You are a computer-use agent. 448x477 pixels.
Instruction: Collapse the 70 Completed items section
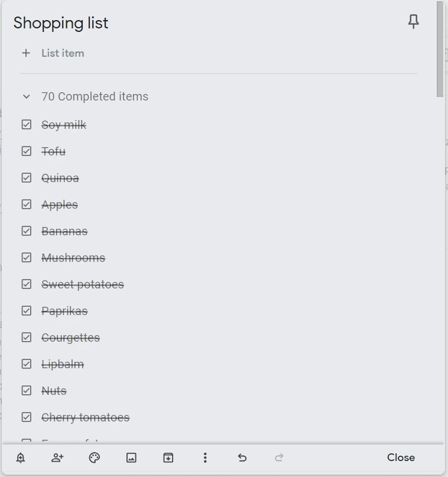pyautogui.click(x=26, y=96)
